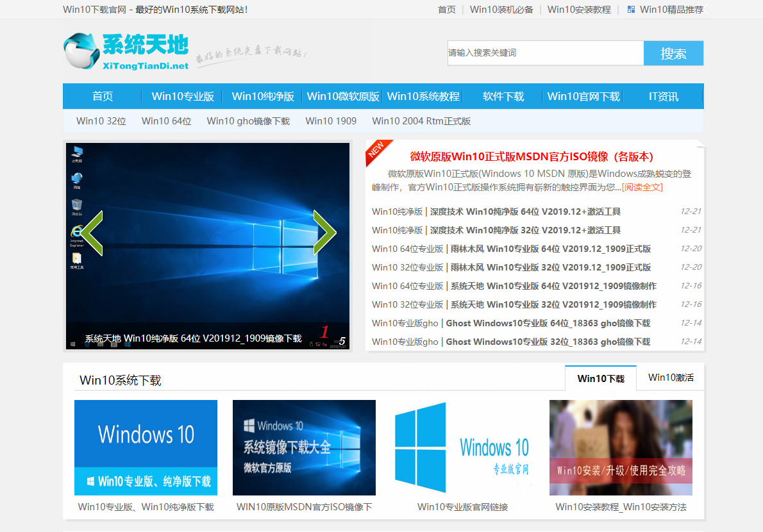Open caption link Win10专业版官网链接
This screenshot has height=532, width=763.
[462, 507]
